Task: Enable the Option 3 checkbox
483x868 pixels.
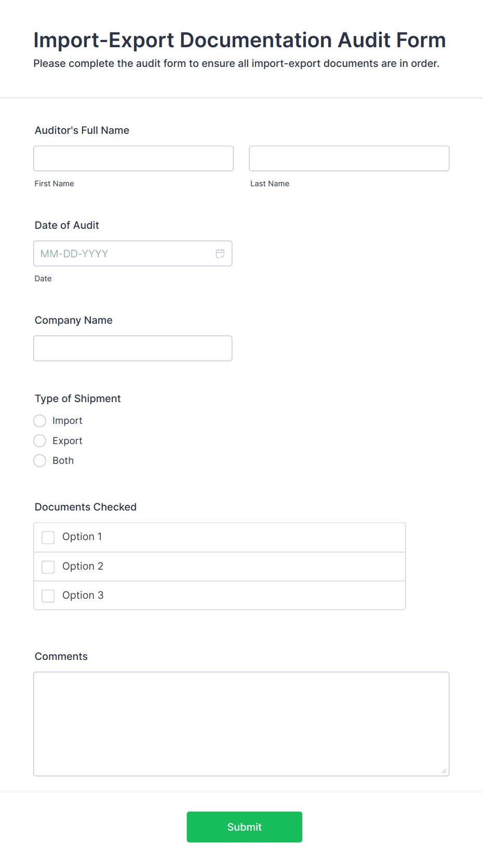Action: [x=48, y=596]
